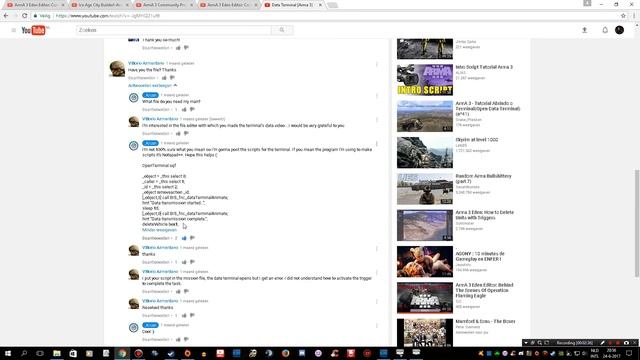This screenshot has height=360, width=640.
Task: Open three-dot menu on the 'thanks' reply
Action: pyautogui.click(x=377, y=249)
